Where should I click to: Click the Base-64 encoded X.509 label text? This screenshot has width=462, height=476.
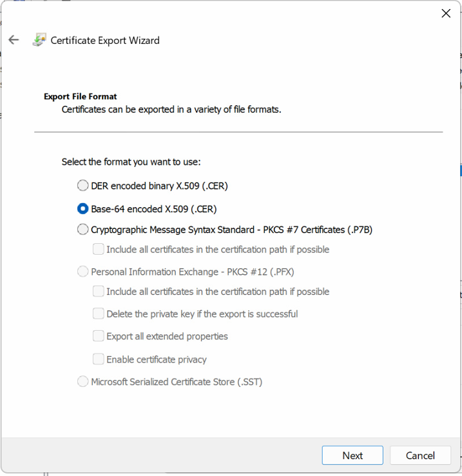pyautogui.click(x=154, y=209)
